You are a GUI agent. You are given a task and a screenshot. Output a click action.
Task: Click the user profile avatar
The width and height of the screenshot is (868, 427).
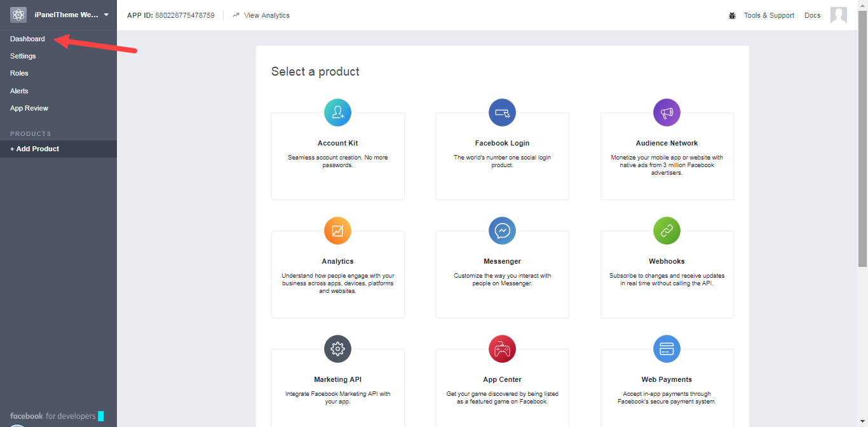[839, 15]
